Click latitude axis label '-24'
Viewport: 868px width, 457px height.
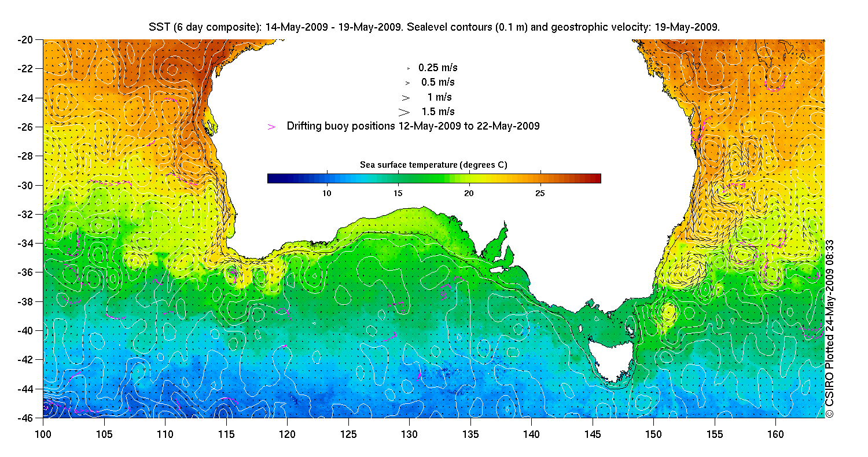coord(27,98)
